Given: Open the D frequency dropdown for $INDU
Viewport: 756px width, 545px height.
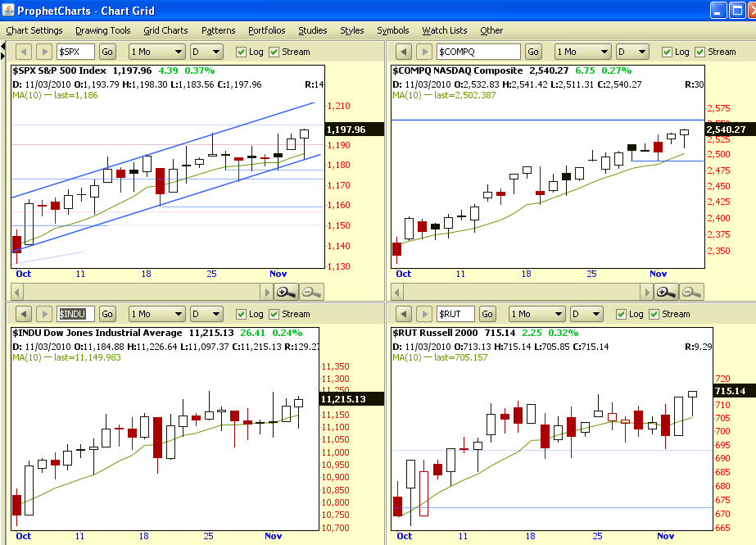Looking at the screenshot, I should (206, 314).
